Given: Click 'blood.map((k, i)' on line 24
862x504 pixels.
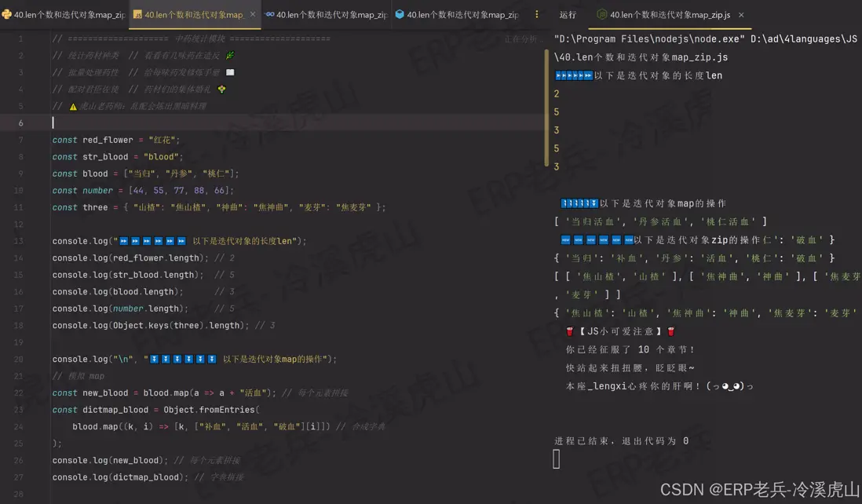Looking at the screenshot, I should click(x=113, y=426).
